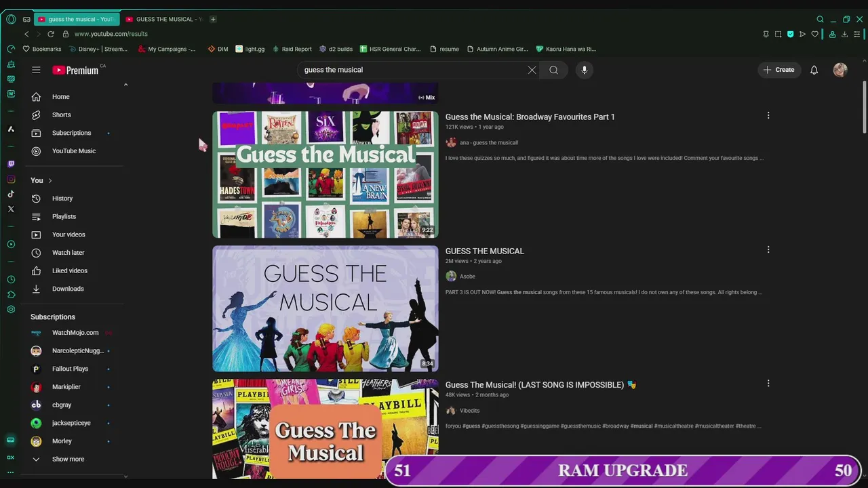Image resolution: width=868 pixels, height=488 pixels.
Task: Open YouTube Music
Action: pos(75,151)
